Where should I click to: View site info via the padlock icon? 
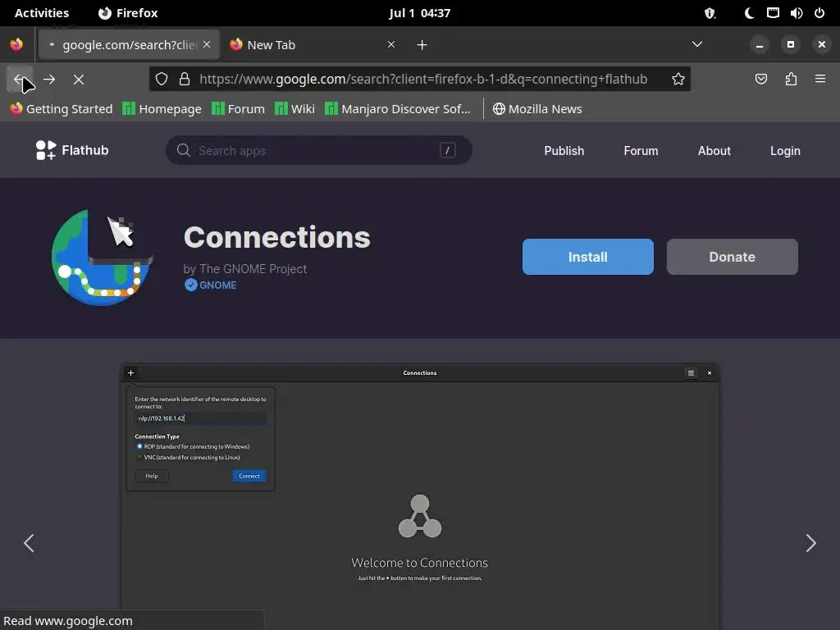pyautogui.click(x=185, y=80)
